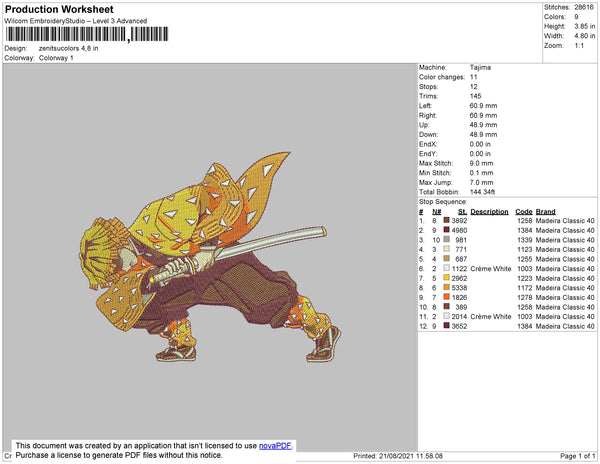Click 'Wilcom EmbroideryStudio – Level 3 Advanced' text
The width and height of the screenshot is (600, 464).
click(x=76, y=21)
